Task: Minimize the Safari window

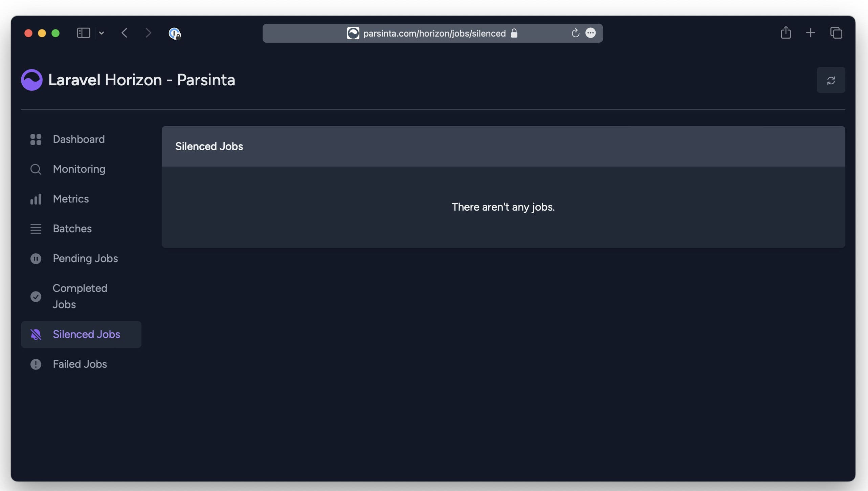Action: [x=42, y=33]
